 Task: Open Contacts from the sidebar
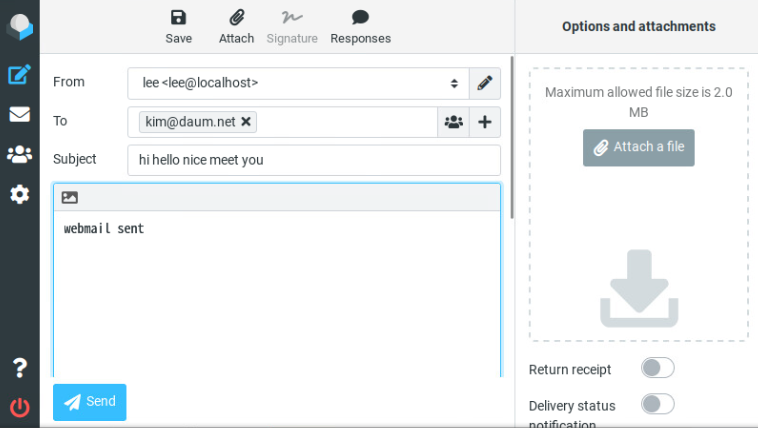pyautogui.click(x=19, y=154)
